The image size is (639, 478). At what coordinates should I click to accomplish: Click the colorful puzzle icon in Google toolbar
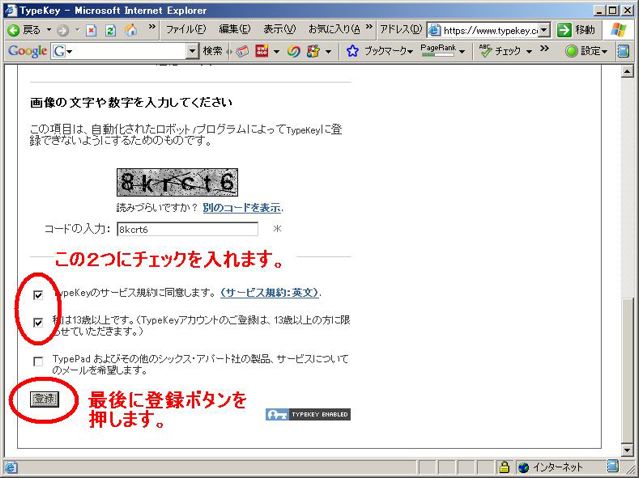(313, 51)
